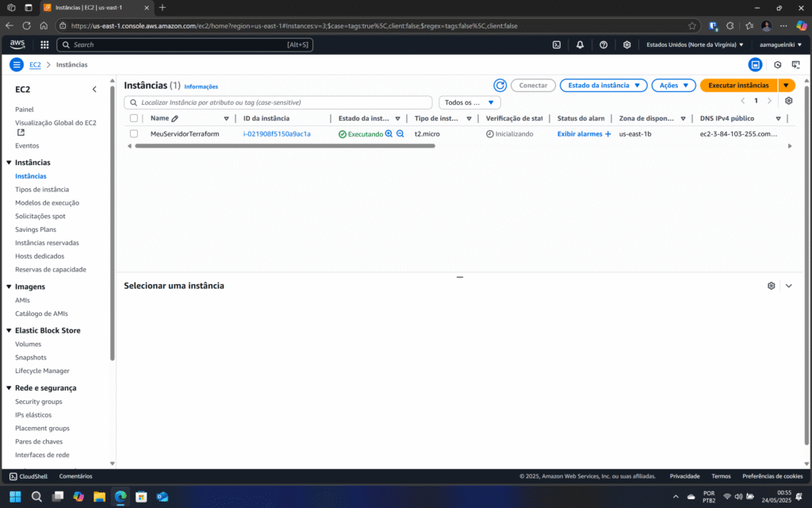The image size is (812, 508).
Task: Open Executar instâncias split arrow
Action: click(x=786, y=86)
